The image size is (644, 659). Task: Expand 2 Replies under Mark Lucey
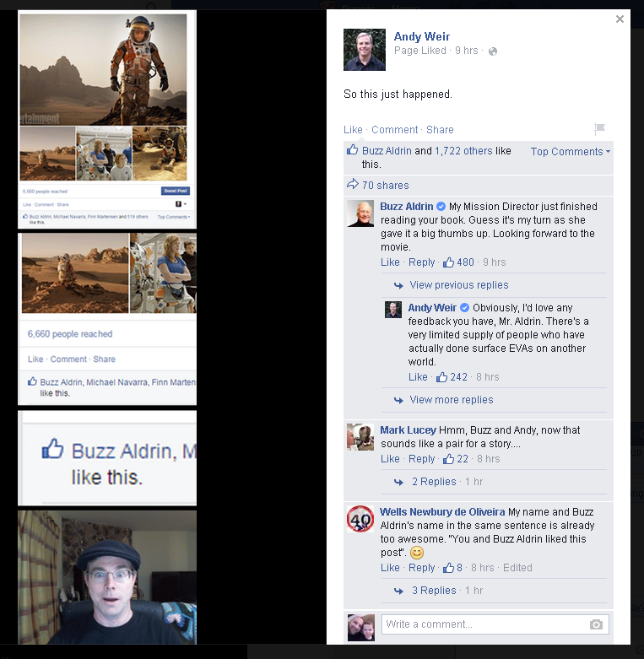434,482
